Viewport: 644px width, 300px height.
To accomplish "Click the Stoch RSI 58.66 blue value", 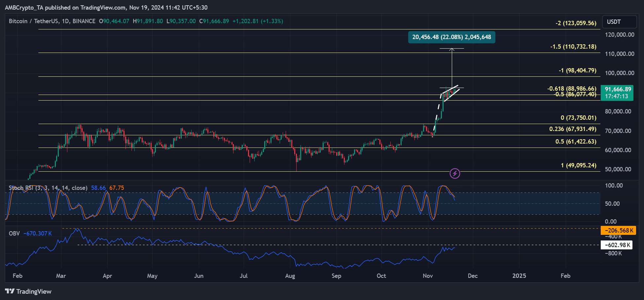I will [98, 188].
